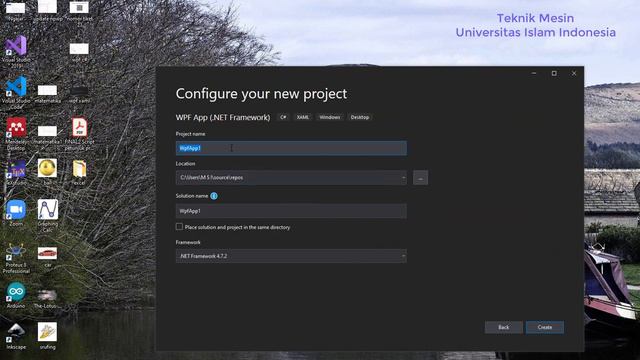Open the Graphing Calc desktop icon
Image resolution: width=640 pixels, height=360 pixels.
point(47,215)
